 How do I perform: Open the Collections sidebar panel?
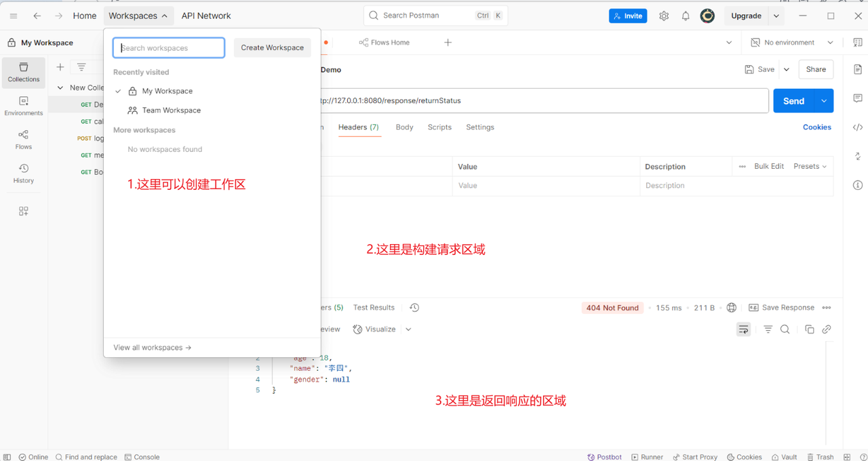tap(24, 73)
